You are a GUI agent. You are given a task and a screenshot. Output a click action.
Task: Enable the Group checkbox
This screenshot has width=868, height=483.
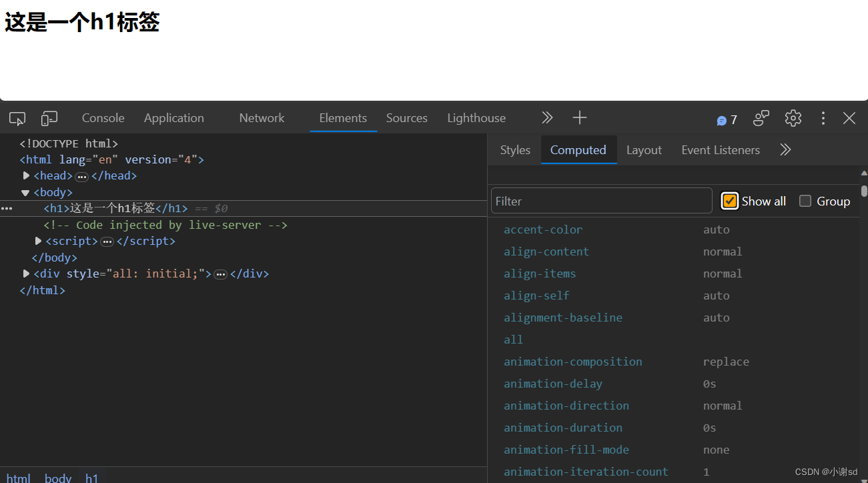click(805, 201)
